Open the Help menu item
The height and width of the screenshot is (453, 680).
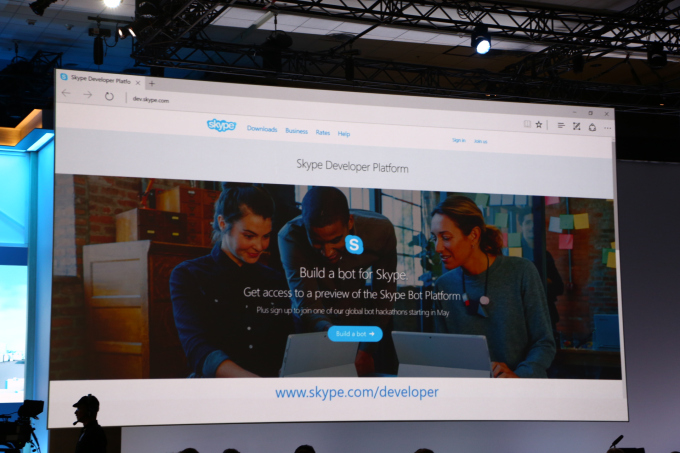(344, 134)
